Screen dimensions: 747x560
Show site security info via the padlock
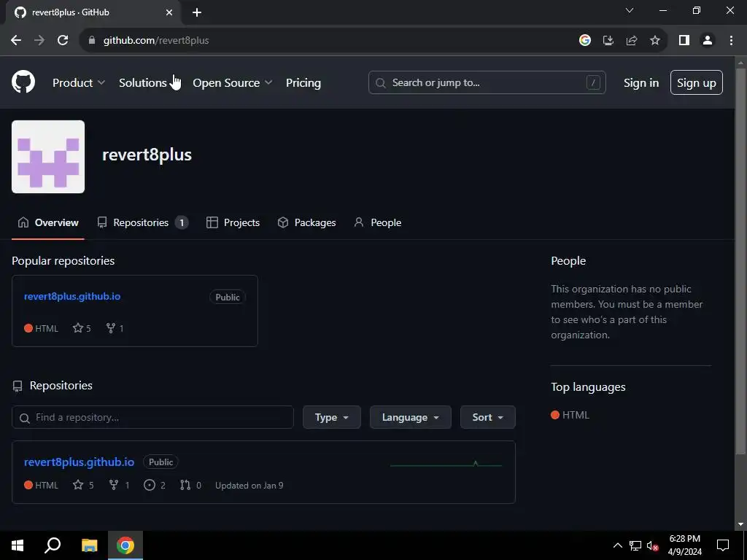(x=92, y=41)
